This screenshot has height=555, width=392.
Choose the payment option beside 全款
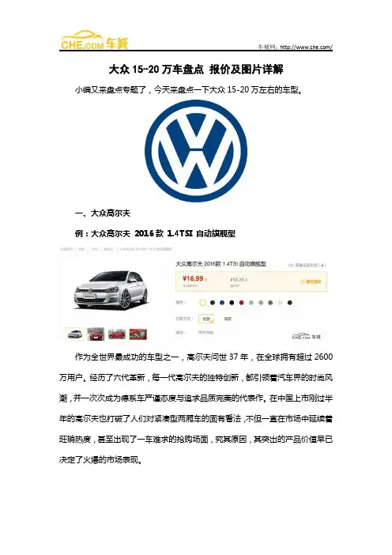point(228,319)
